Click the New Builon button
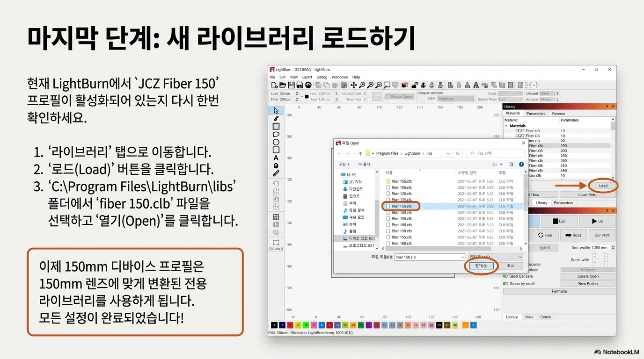This screenshot has height=359, width=644. (x=588, y=284)
